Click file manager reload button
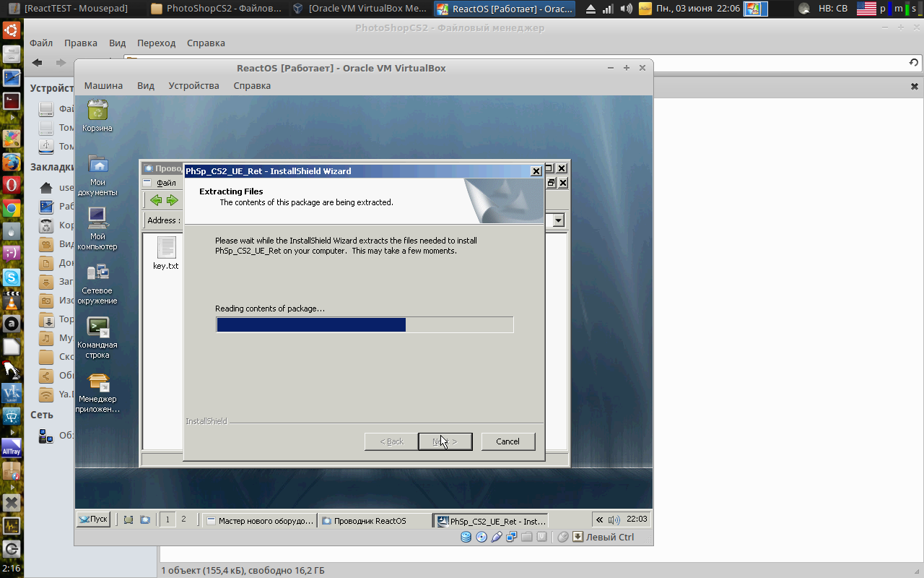924x578 pixels. [x=913, y=63]
